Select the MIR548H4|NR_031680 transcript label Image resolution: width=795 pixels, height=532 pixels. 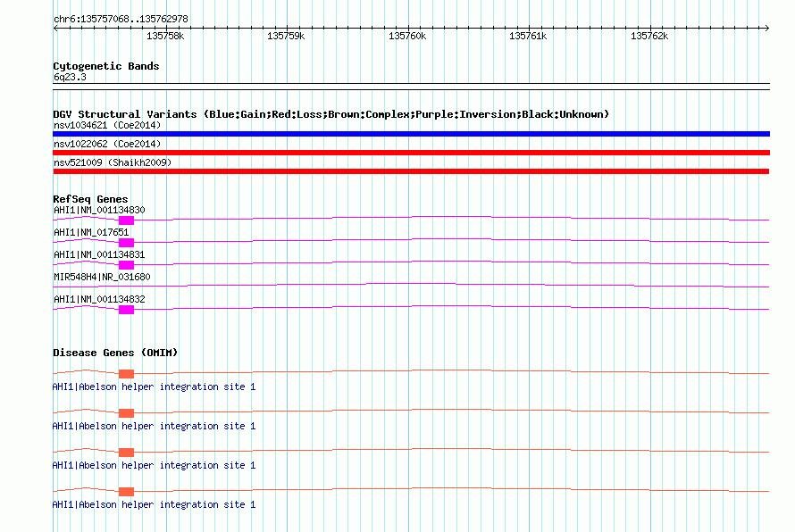point(102,277)
